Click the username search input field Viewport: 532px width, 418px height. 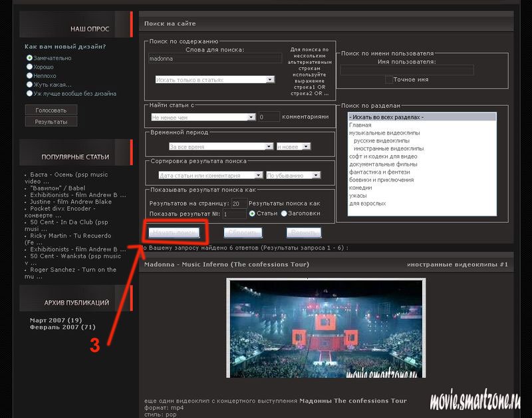point(407,70)
